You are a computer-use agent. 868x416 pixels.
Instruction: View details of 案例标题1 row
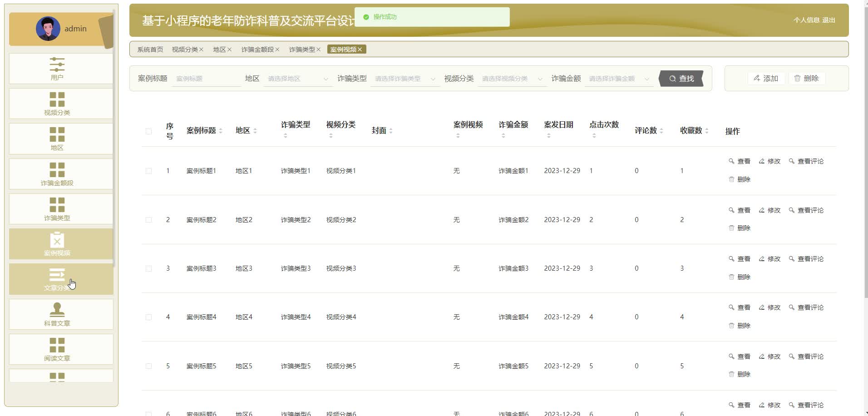coord(740,161)
